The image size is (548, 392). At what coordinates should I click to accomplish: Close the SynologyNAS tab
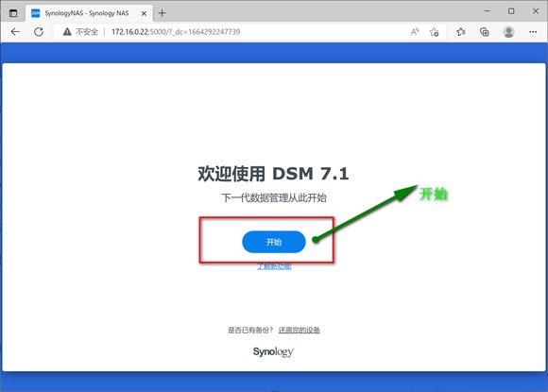click(144, 13)
